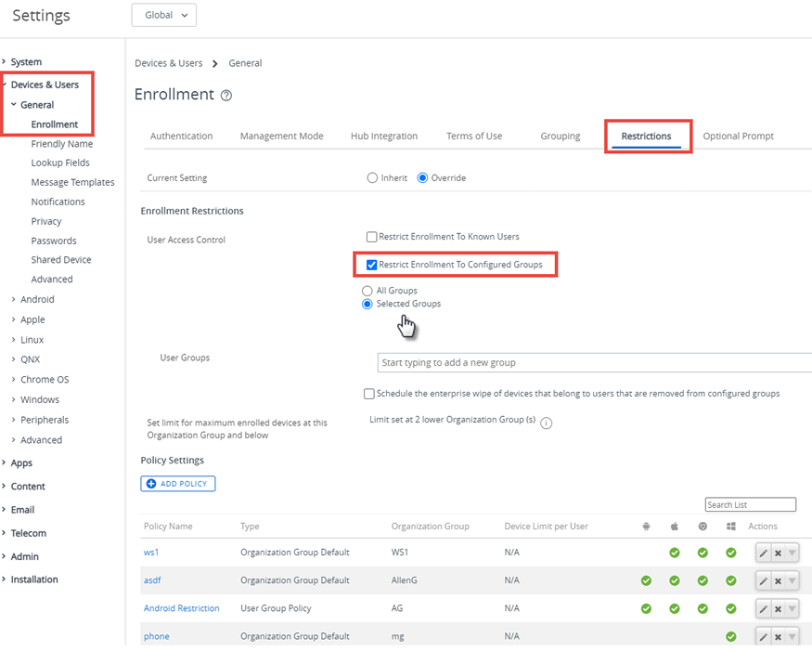Click the Chrome OS platform column header icon
Screen dimensions: 812x651
coord(702,527)
